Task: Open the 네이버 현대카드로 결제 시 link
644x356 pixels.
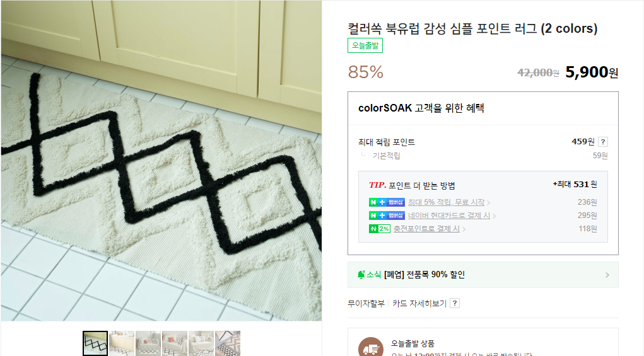Action: click(x=449, y=215)
